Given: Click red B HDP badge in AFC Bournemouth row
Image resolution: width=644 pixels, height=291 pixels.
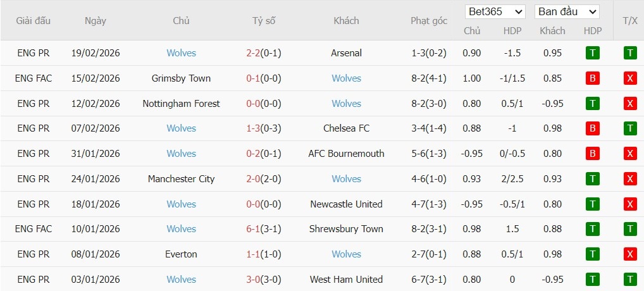Looking at the screenshot, I should (x=592, y=154).
